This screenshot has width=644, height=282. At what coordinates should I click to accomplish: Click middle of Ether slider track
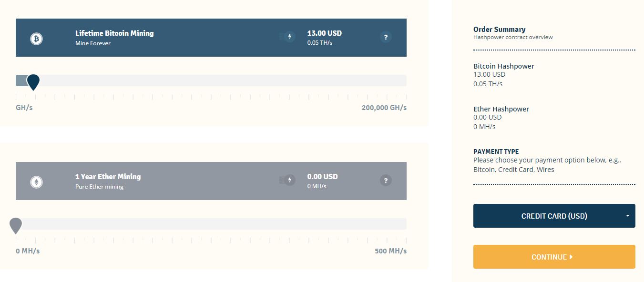tap(211, 224)
